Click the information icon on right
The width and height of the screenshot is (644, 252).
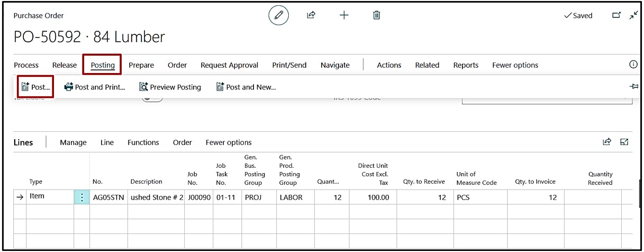pyautogui.click(x=633, y=65)
